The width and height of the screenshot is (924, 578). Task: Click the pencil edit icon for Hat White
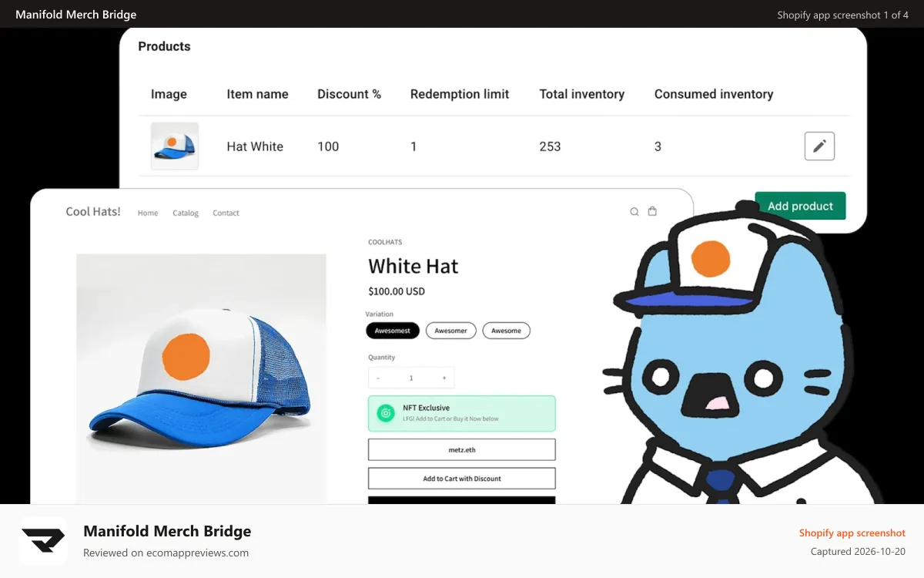pos(819,146)
